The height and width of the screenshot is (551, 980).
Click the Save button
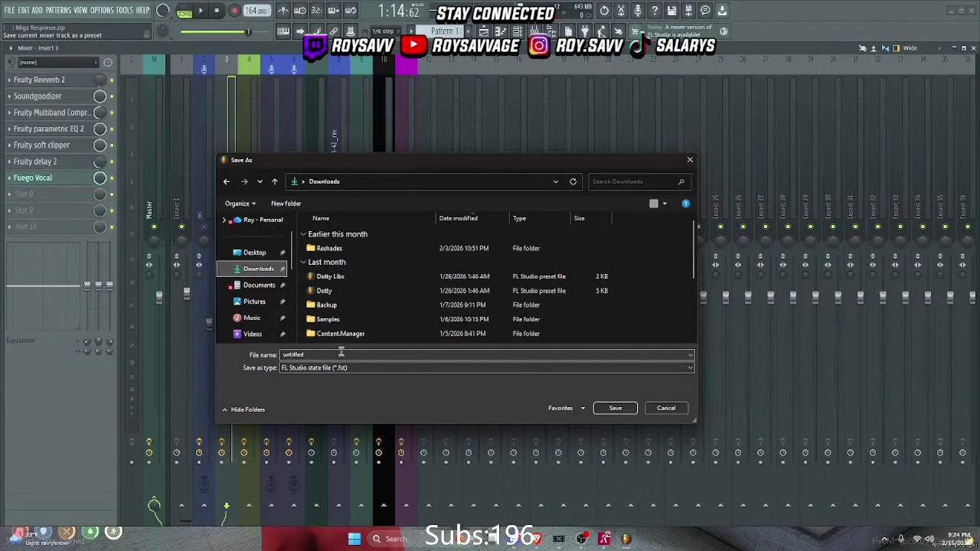pos(616,408)
